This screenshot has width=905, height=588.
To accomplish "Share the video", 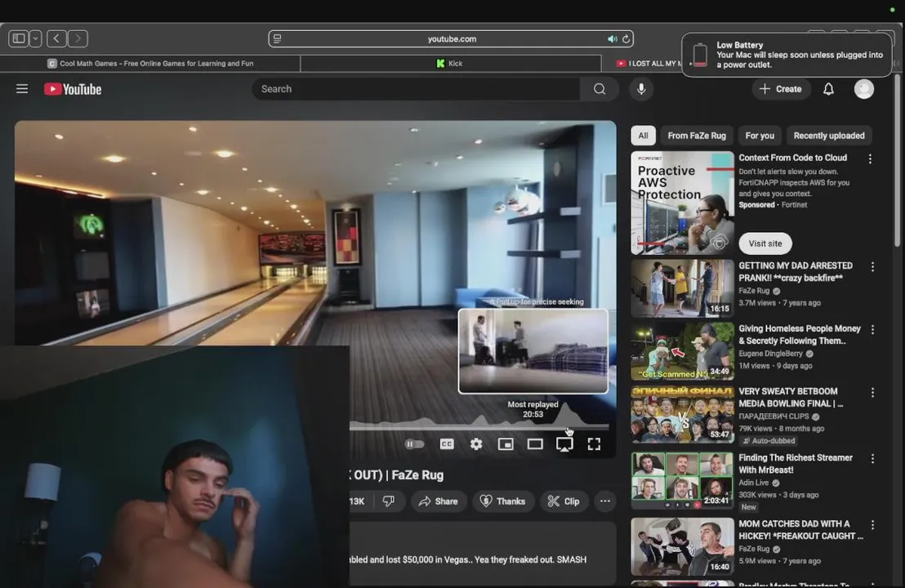I will tap(438, 501).
